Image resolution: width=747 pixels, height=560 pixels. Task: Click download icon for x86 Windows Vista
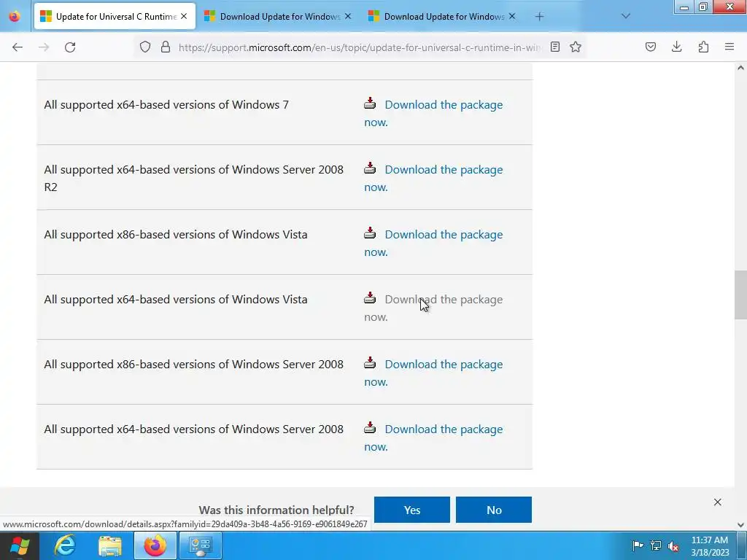pyautogui.click(x=370, y=233)
